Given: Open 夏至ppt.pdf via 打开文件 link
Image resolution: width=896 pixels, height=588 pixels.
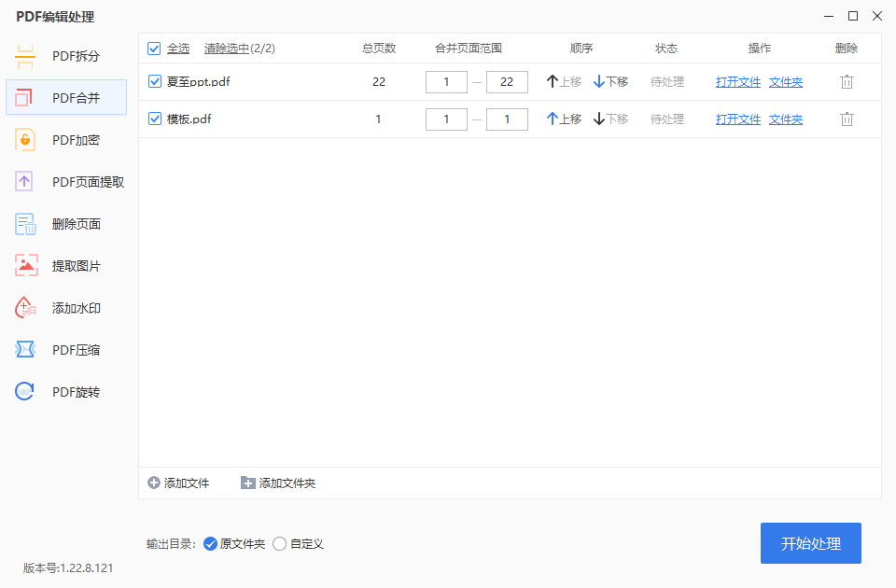Looking at the screenshot, I should [737, 82].
